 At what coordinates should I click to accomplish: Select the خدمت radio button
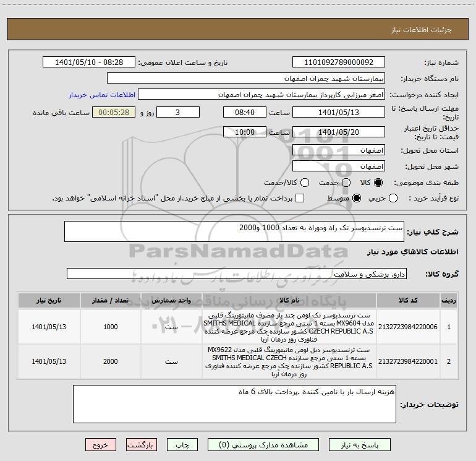(x=346, y=183)
